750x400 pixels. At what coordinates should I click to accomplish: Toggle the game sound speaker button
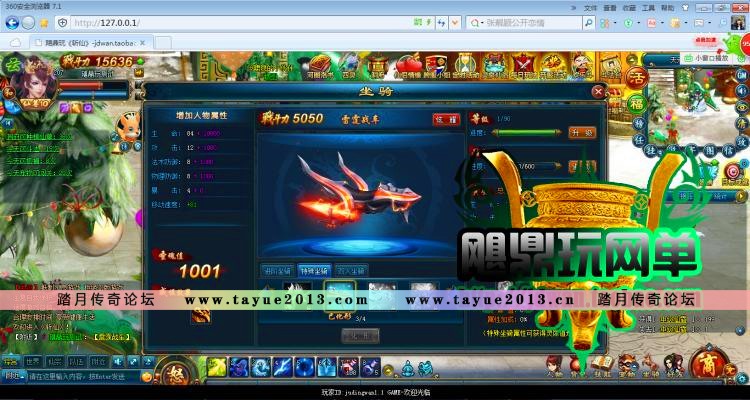tap(741, 90)
